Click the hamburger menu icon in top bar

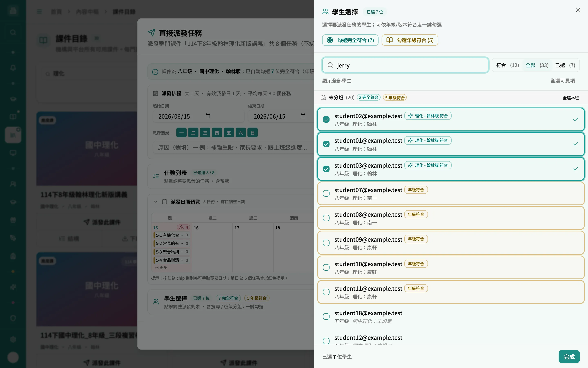39,12
